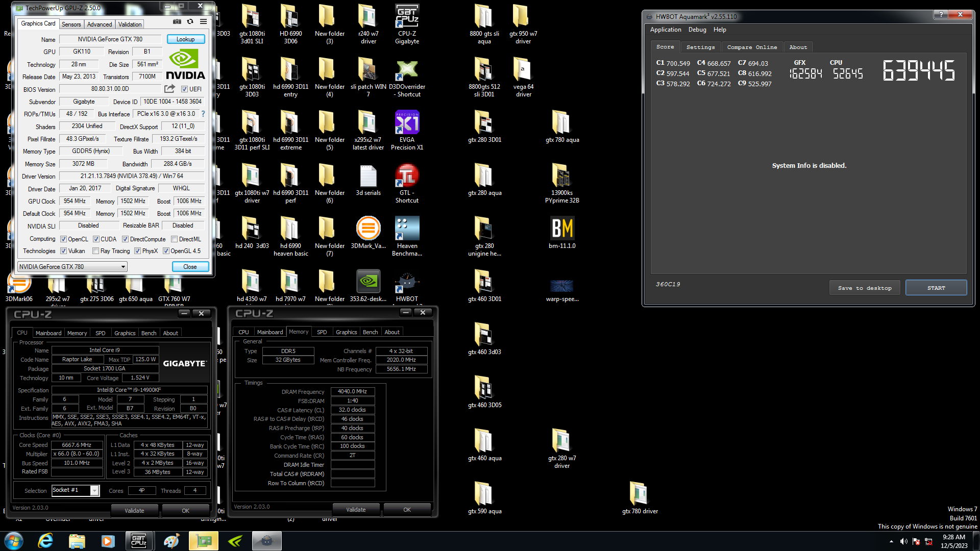This screenshot has height=551, width=980.
Task: Click the volume speaker tray icon
Action: point(903,541)
